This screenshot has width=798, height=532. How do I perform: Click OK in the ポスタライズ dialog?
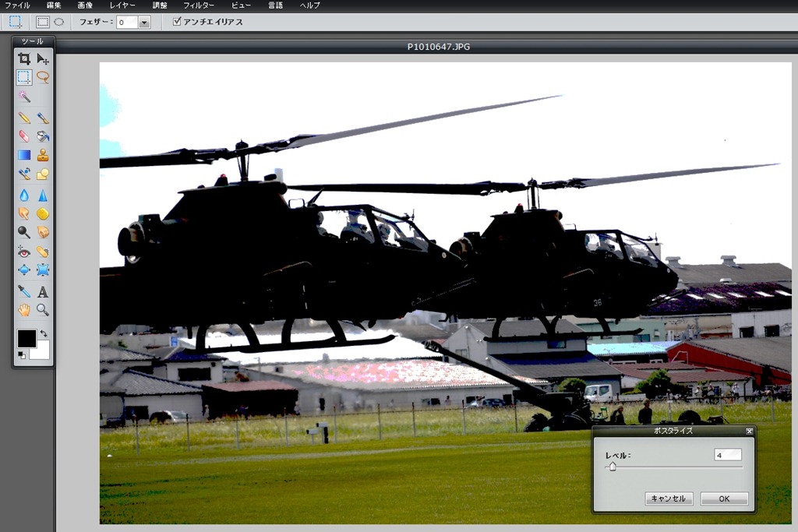click(724, 499)
